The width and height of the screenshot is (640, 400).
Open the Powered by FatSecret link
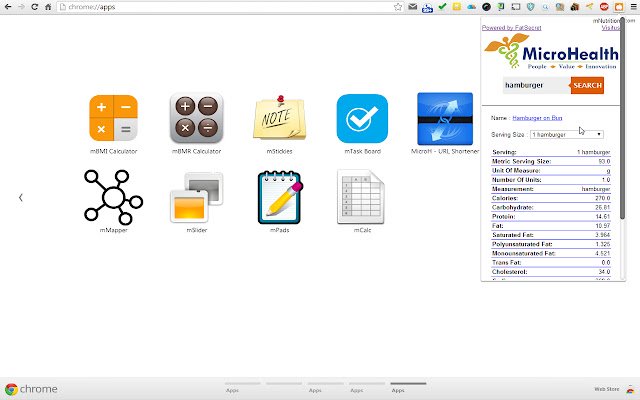coord(511,28)
